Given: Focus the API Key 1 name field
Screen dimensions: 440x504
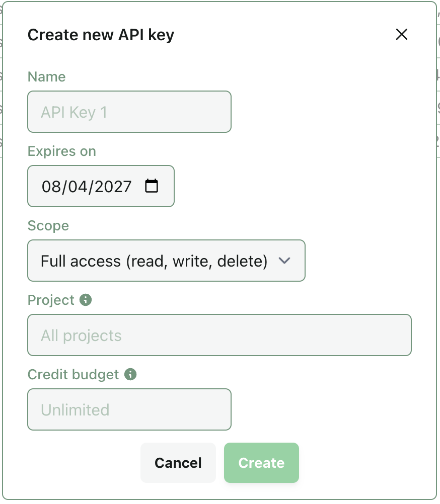Looking at the screenshot, I should (129, 112).
